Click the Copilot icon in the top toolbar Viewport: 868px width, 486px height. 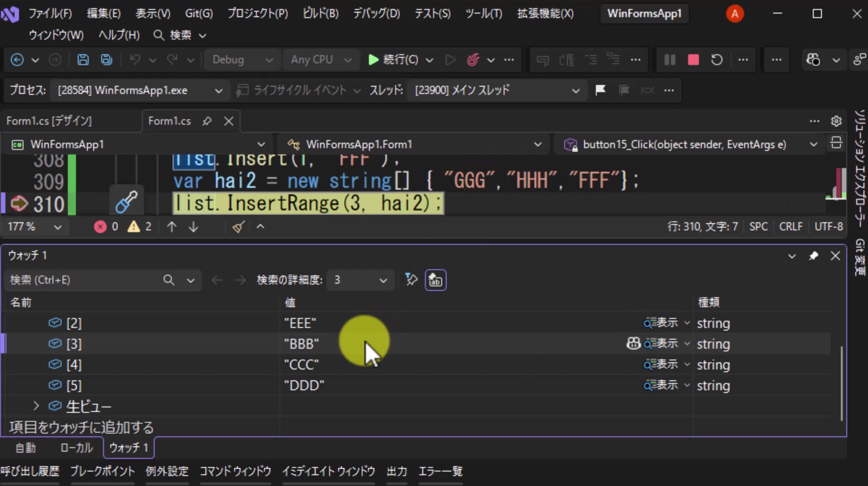(813, 60)
